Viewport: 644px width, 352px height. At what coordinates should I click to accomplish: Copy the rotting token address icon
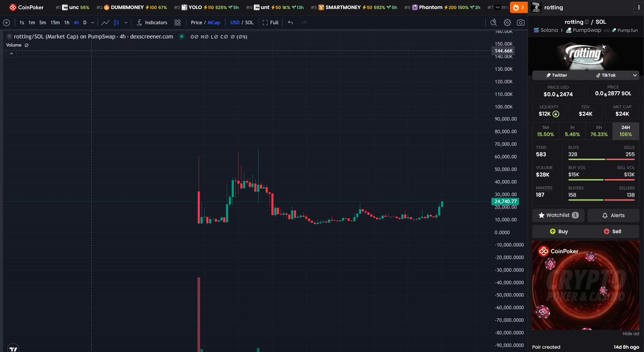click(587, 22)
